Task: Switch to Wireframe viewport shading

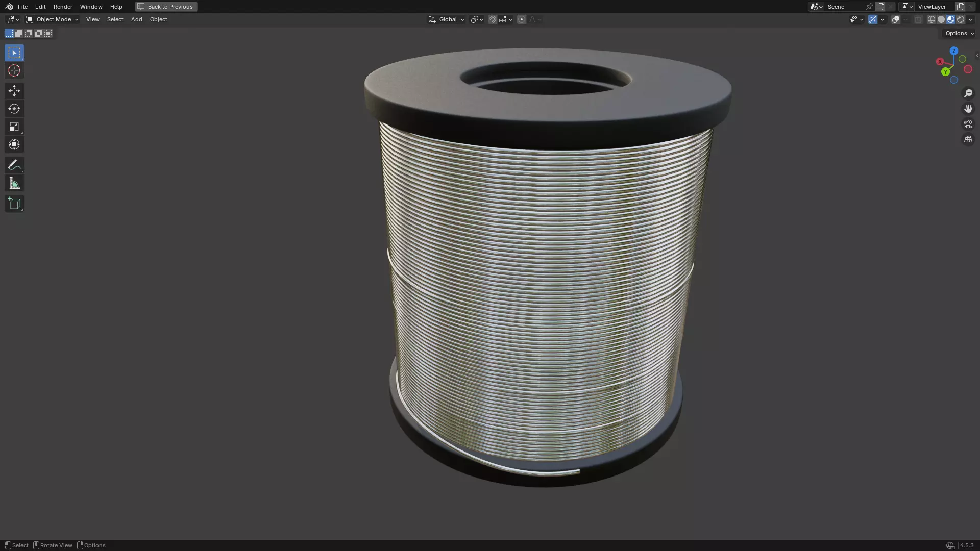Action: click(x=932, y=19)
